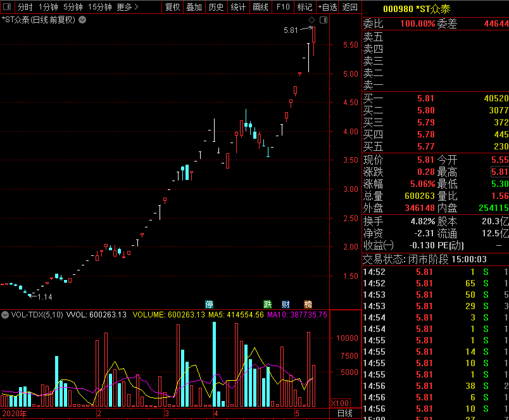Screen dimensions: 509x420
Task: Click the green 跌 event marker
Action: [268, 304]
